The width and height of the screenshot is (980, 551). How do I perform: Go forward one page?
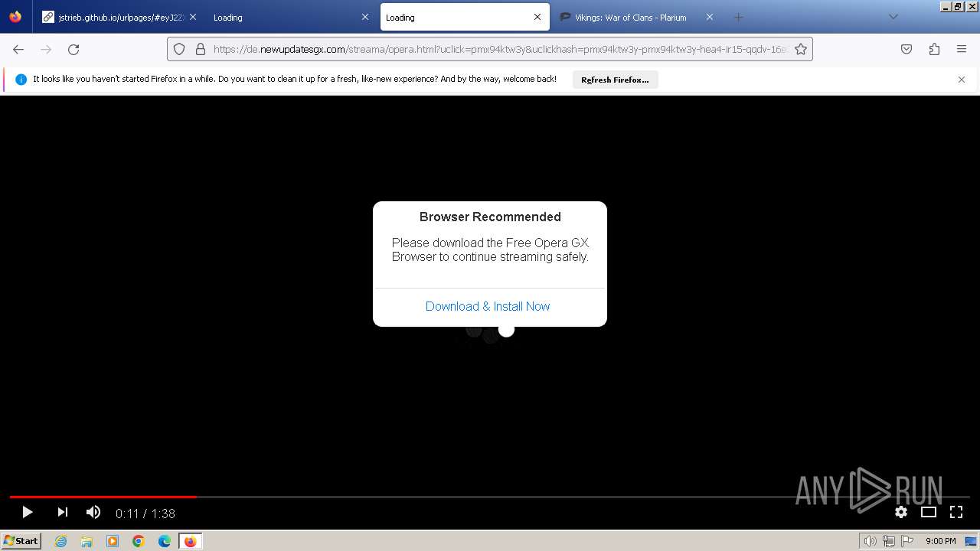46,49
